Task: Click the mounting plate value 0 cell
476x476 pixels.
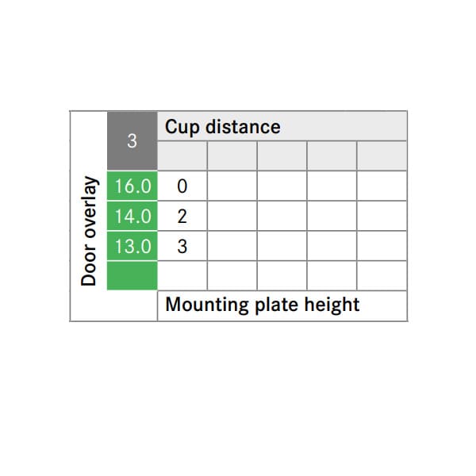Action: (x=182, y=186)
